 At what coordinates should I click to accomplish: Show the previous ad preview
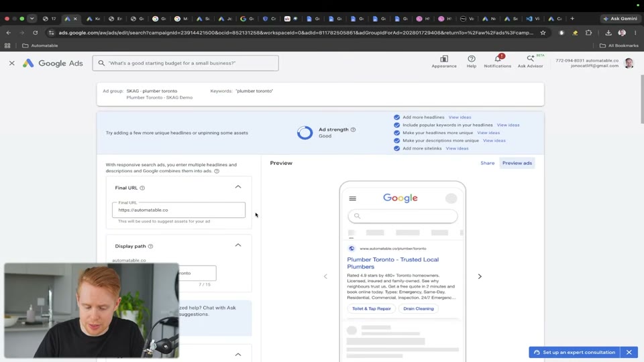coord(325,277)
